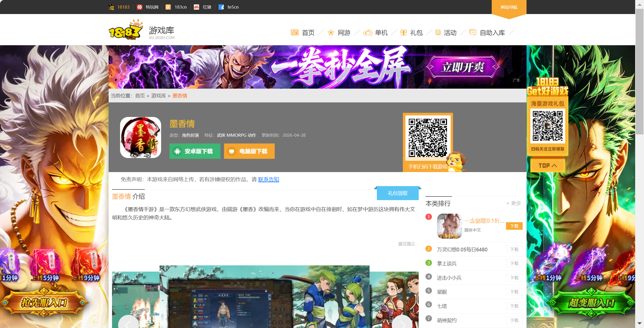Click the 活动 document icon

(x=438, y=32)
